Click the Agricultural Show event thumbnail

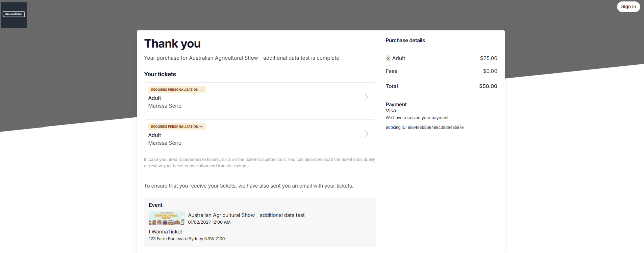[x=167, y=218]
